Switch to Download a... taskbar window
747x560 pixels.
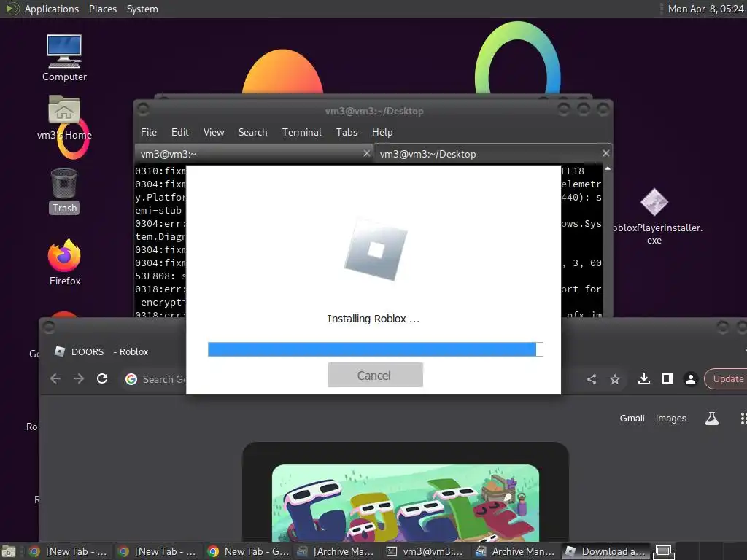coord(605,551)
